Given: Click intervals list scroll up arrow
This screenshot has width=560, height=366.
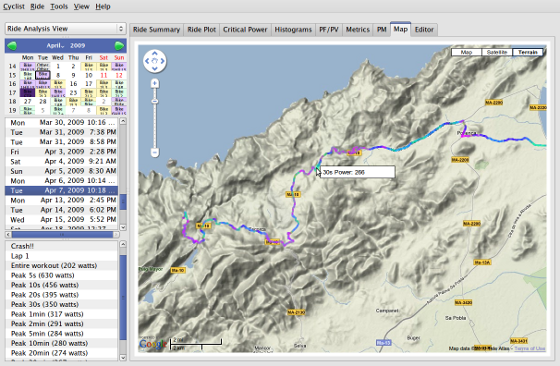Looking at the screenshot, I should point(123,244).
